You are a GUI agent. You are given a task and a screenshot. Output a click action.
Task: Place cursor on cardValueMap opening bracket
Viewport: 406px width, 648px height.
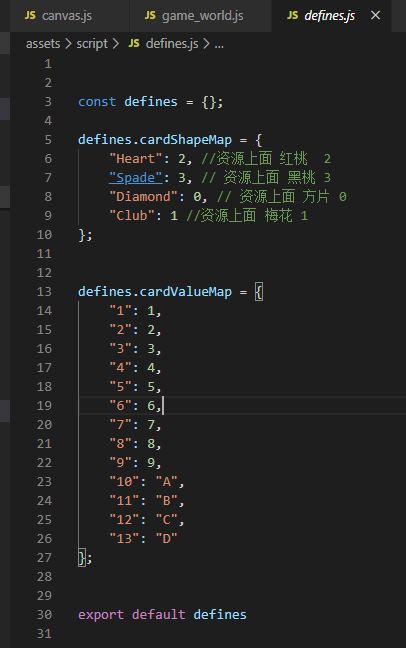pos(259,292)
